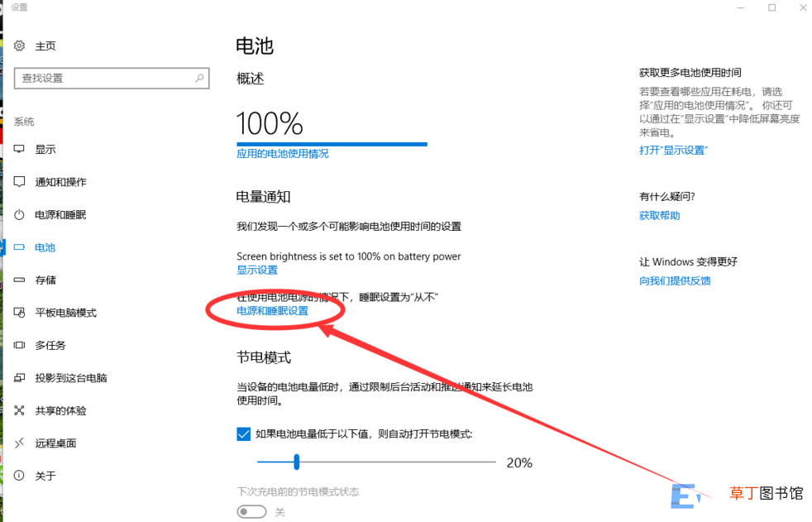Click 打开"显示设置" link on the right

click(673, 151)
